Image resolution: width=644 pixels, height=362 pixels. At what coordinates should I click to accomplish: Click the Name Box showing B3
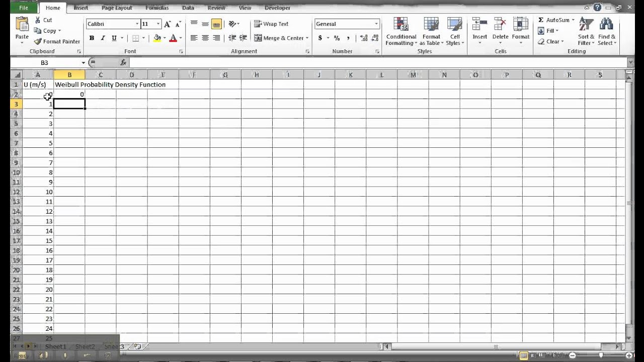pyautogui.click(x=45, y=63)
